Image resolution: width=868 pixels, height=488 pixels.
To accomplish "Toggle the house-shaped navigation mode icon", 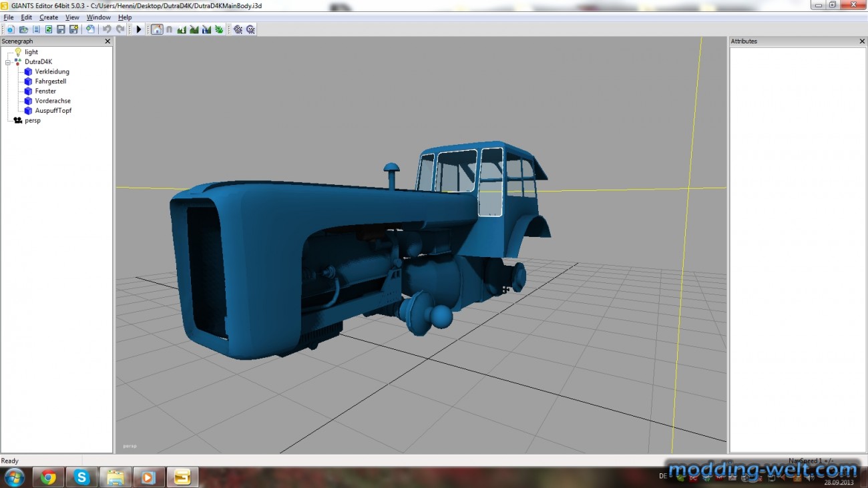I will (x=157, y=29).
